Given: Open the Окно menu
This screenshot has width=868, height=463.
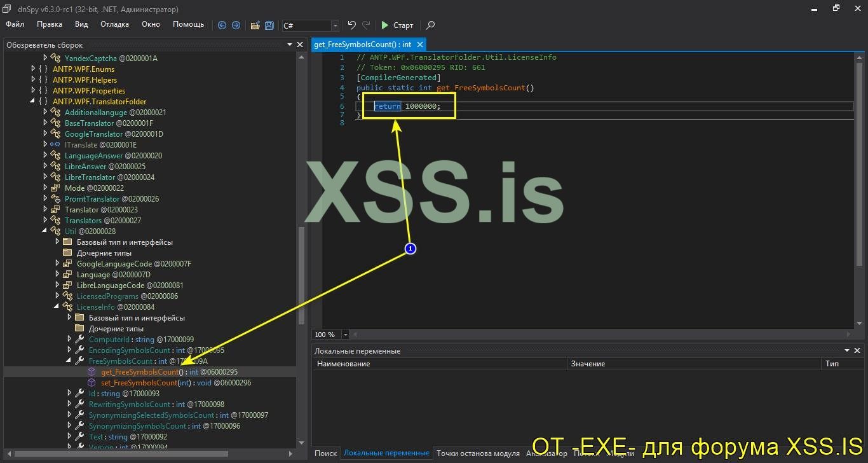Looking at the screenshot, I should coord(151,24).
